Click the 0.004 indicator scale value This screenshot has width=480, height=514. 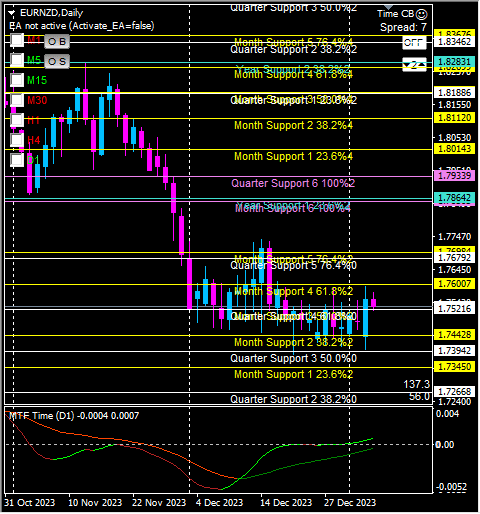coord(447,414)
